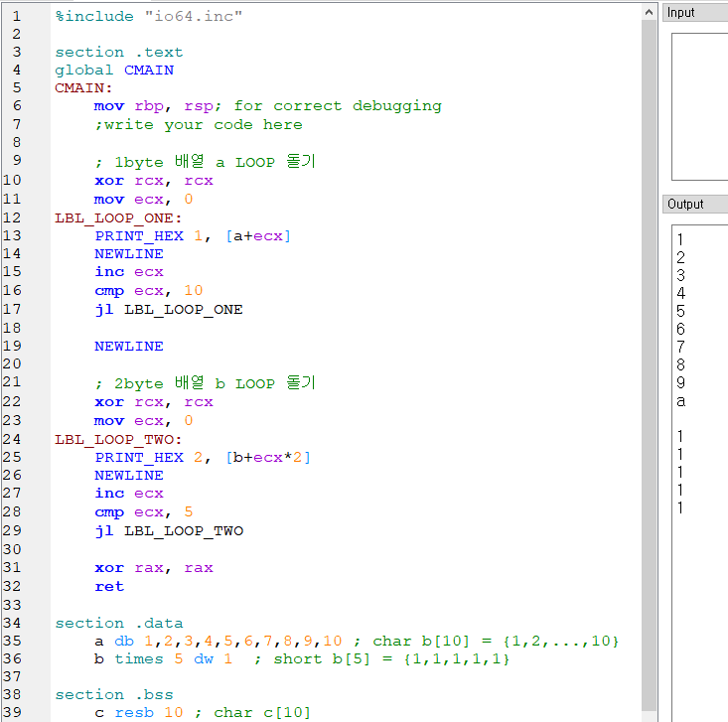Click 'cmp ecx, 5' line
Viewport: 728px width, 722px height.
(143, 512)
